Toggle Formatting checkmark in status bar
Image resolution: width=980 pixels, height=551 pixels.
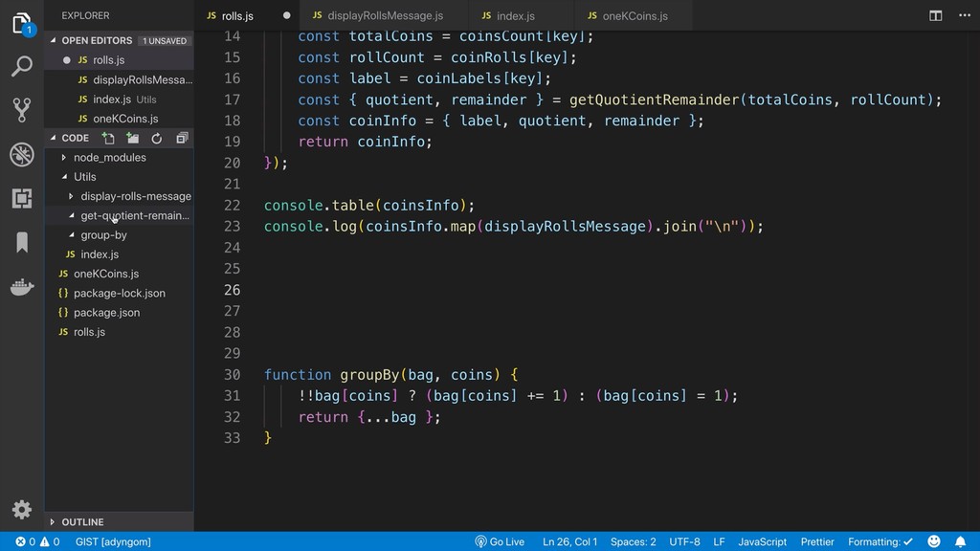(880, 541)
